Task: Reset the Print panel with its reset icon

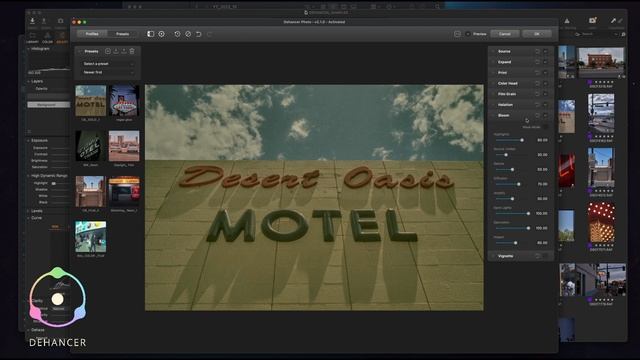Action: [537, 73]
